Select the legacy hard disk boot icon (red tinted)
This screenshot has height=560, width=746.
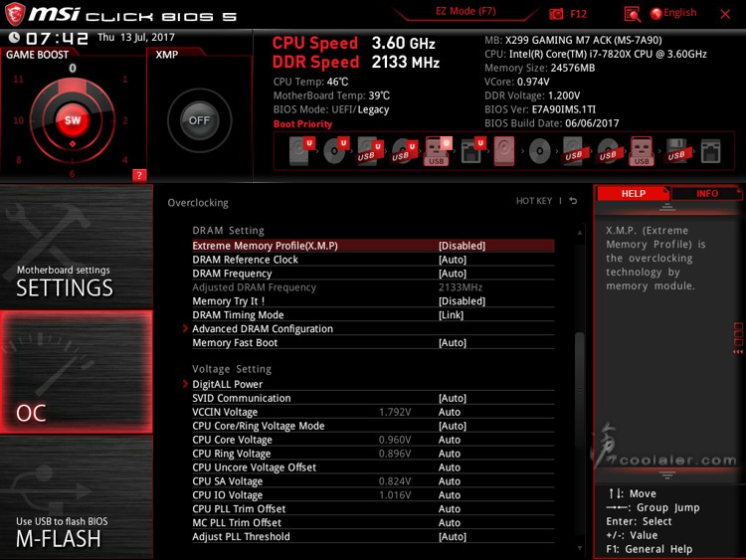click(504, 151)
